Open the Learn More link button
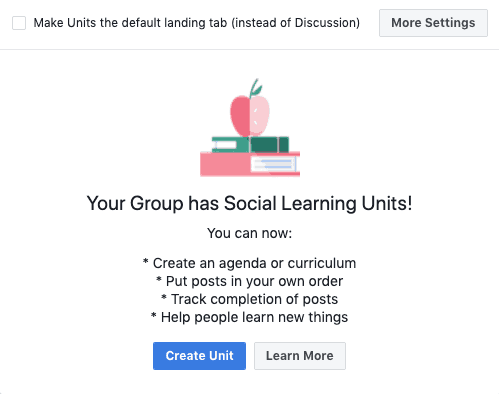The image size is (499, 394). 300,356
